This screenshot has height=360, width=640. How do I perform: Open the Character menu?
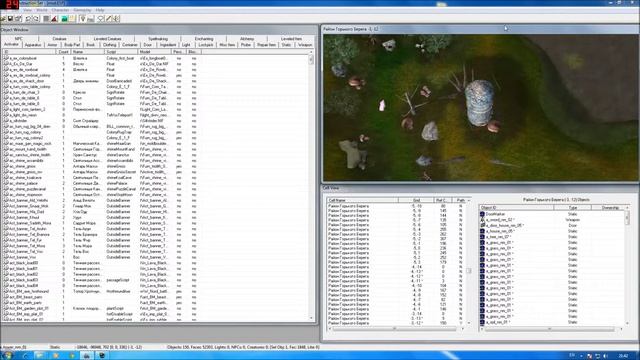(60, 10)
